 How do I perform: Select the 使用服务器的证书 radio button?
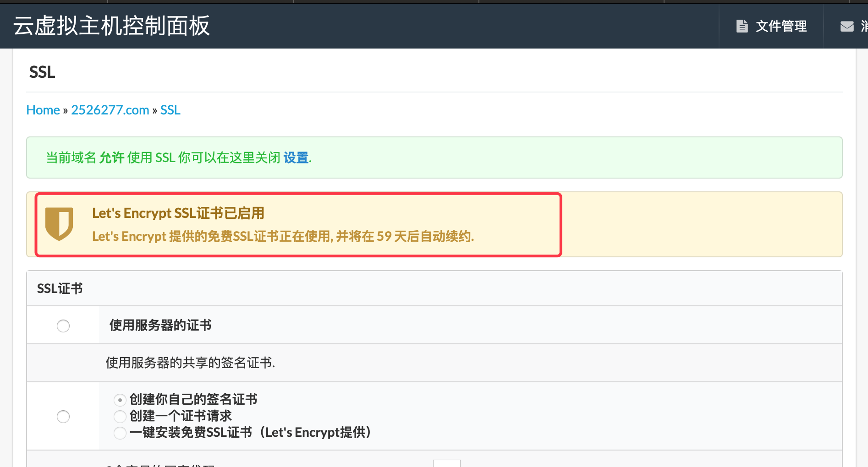63,326
